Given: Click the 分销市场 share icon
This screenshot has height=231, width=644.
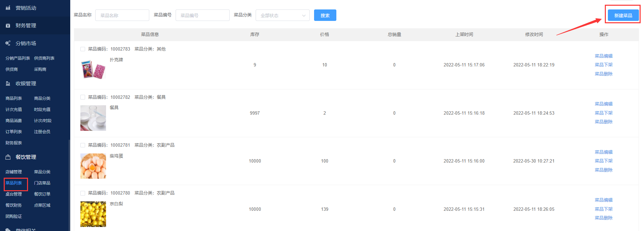Looking at the screenshot, I should (x=8, y=43).
